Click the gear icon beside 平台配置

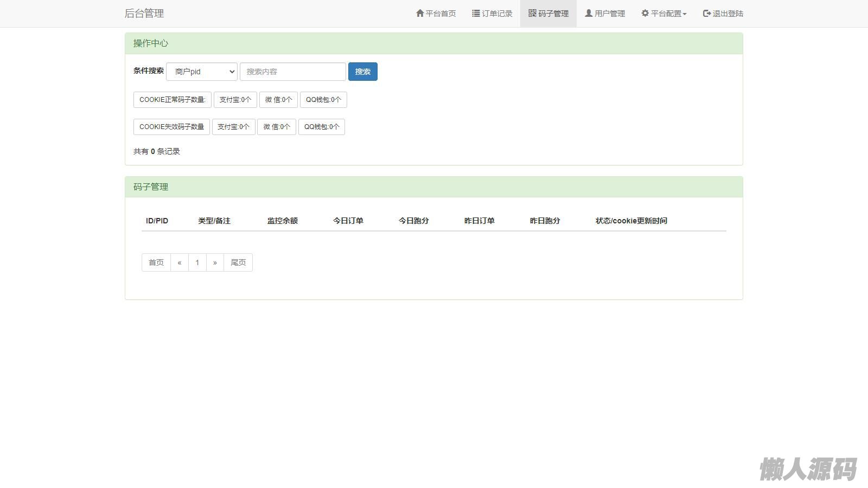645,13
